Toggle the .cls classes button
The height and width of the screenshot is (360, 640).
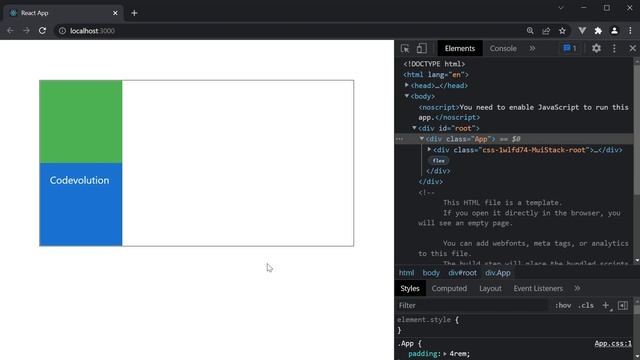point(586,305)
